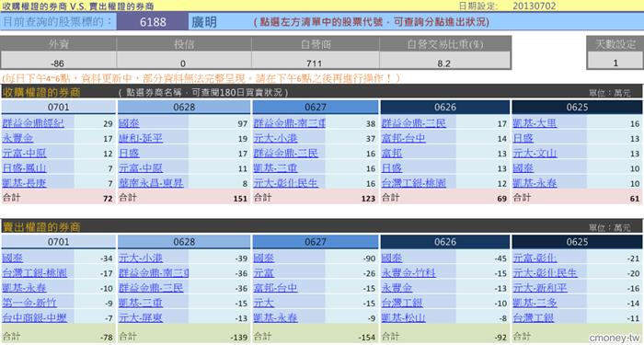Click the 廣明 stock name cell
The height and width of the screenshot is (345, 644).
coord(204,22)
